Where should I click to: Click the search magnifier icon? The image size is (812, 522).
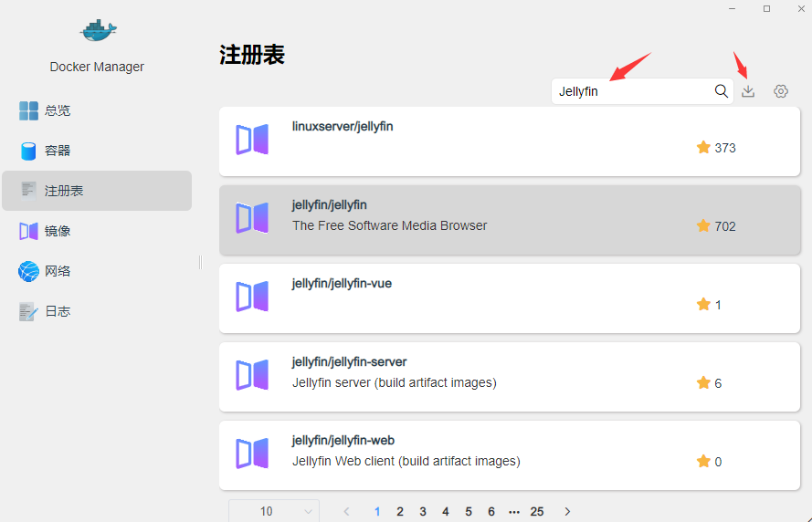(721, 91)
